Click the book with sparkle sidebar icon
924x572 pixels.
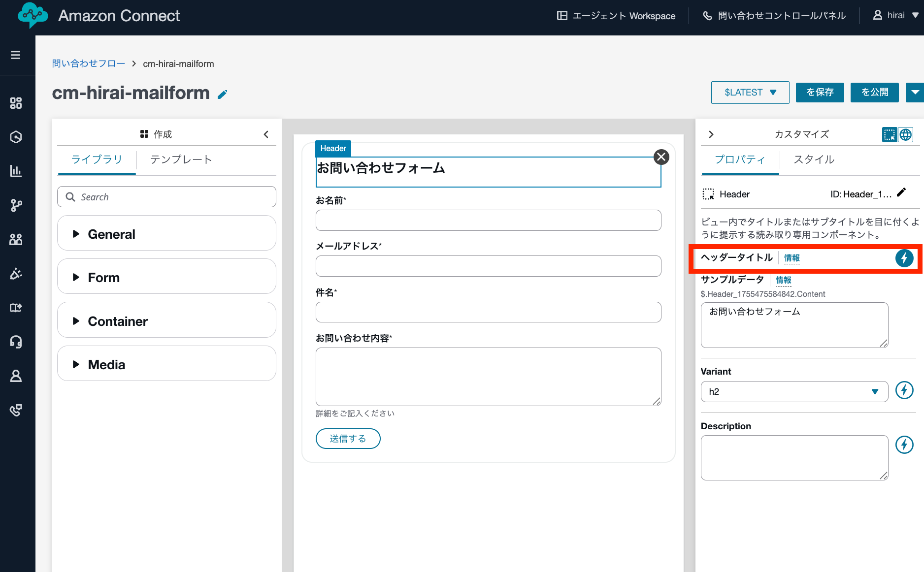point(16,308)
